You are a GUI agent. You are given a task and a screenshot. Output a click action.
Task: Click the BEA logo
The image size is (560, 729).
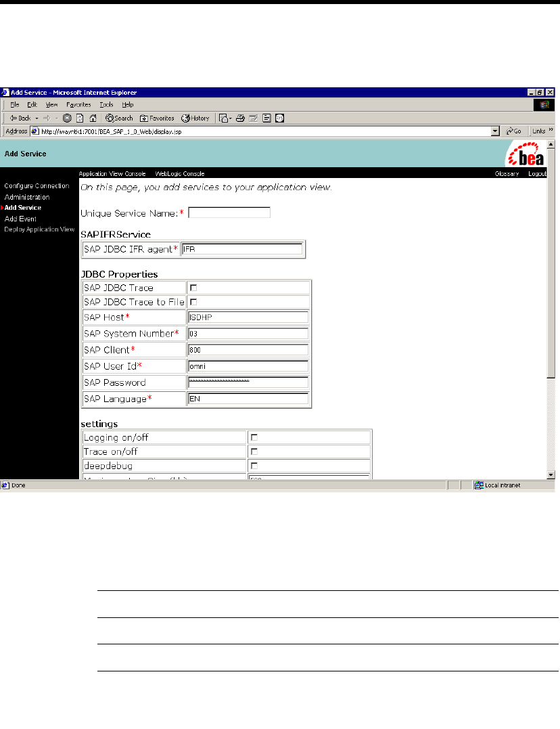tap(526, 154)
